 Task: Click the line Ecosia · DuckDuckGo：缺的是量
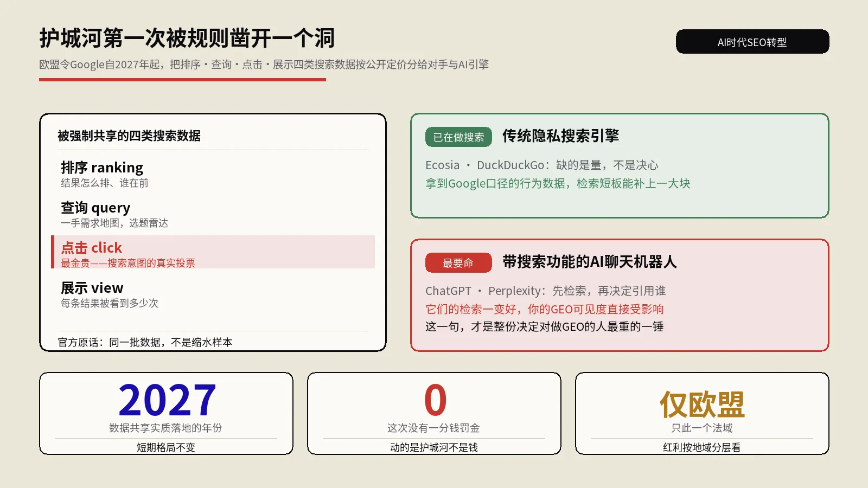541,165
